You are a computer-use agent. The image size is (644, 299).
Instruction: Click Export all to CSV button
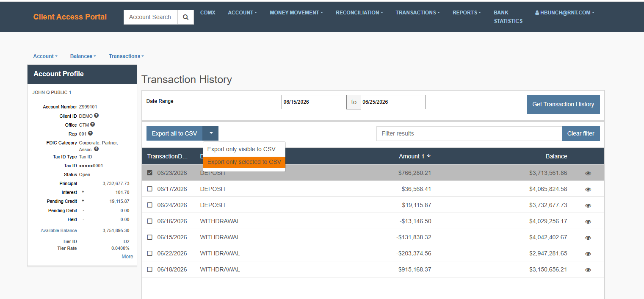pyautogui.click(x=174, y=133)
